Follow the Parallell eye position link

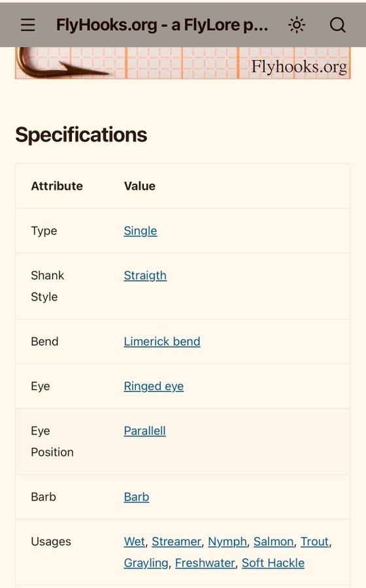[144, 431]
